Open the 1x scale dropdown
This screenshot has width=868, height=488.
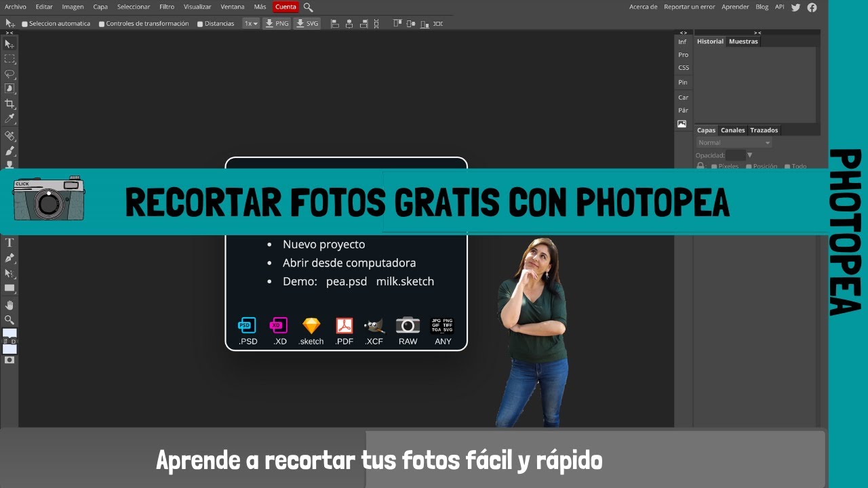tap(251, 23)
